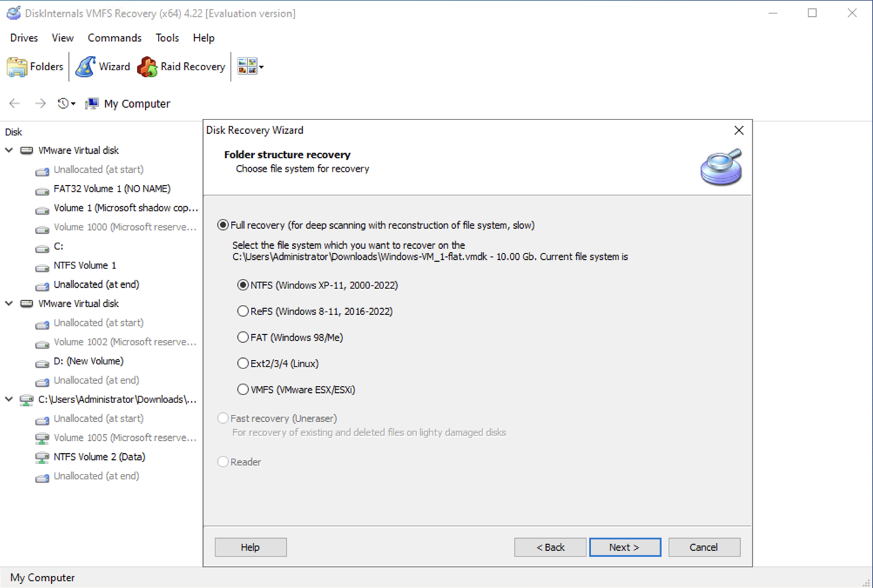Image resolution: width=873 pixels, height=588 pixels.
Task: Select second VMware Virtual disk drive icon
Action: click(x=26, y=303)
